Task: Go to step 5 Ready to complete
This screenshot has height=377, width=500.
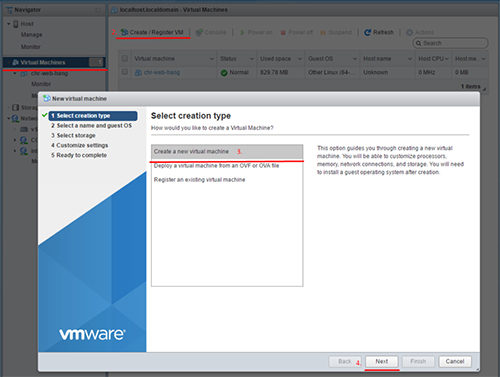Action: pyautogui.click(x=79, y=155)
